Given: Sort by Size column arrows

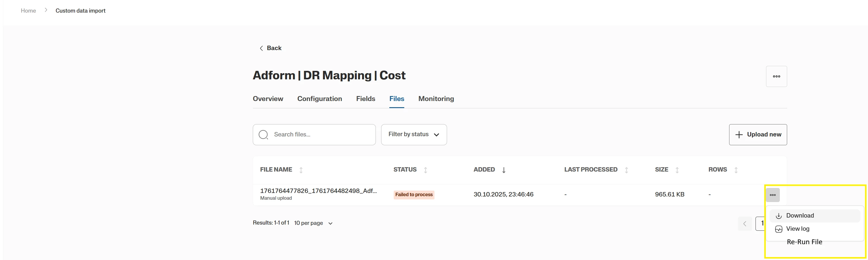Looking at the screenshot, I should tap(677, 170).
